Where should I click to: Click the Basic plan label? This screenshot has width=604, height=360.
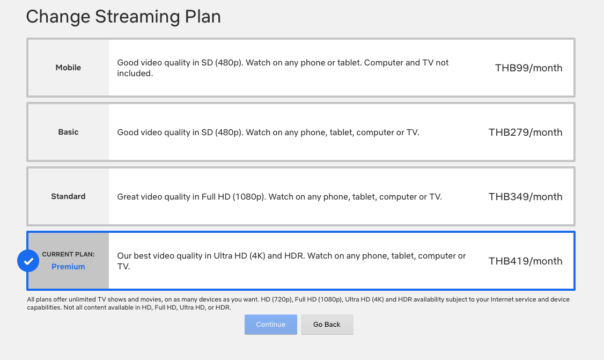click(x=68, y=132)
